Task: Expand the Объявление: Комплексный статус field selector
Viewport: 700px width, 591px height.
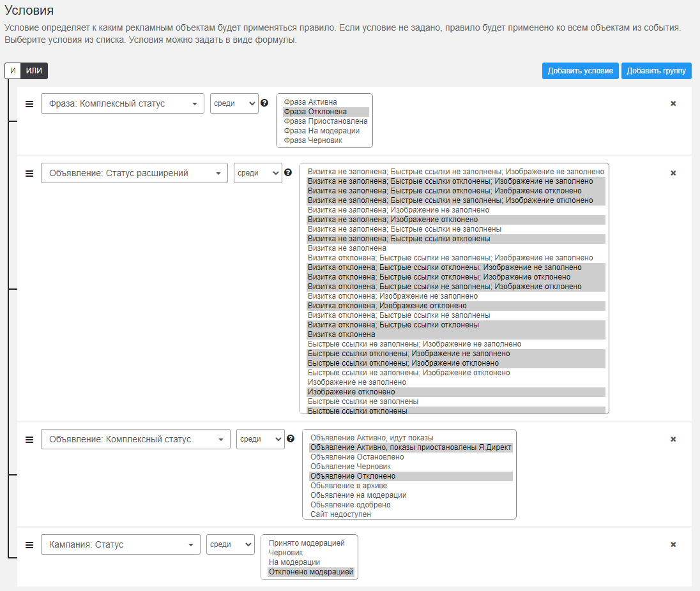Action: coord(135,439)
